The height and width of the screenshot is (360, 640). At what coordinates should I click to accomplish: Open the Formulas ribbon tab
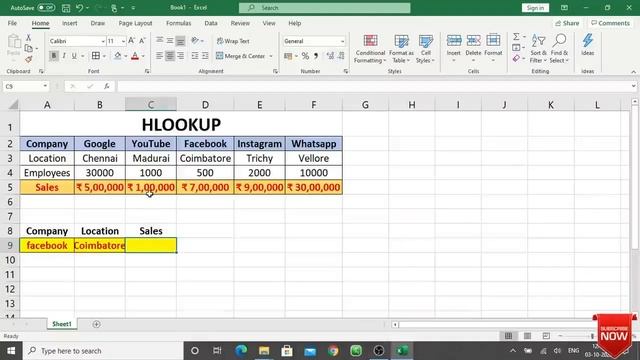tap(178, 23)
